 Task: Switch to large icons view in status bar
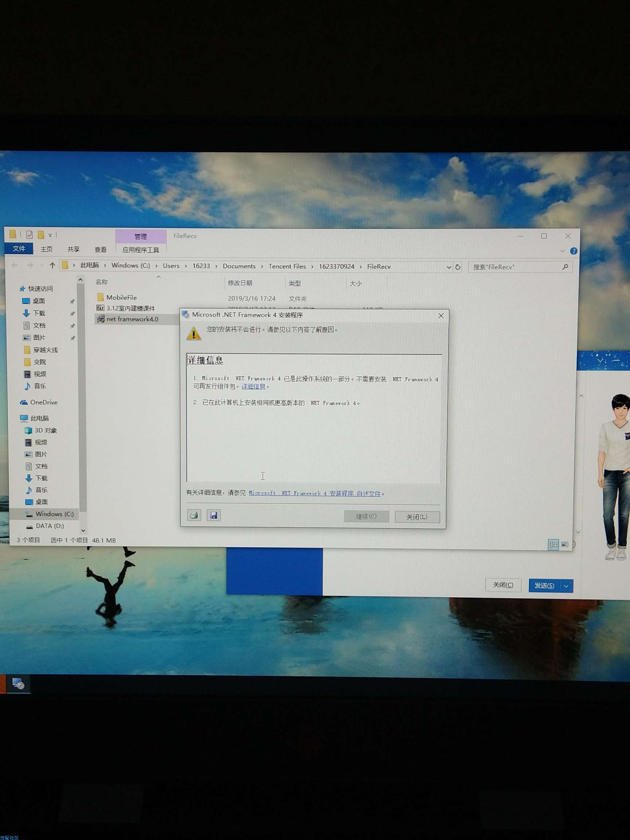[x=565, y=544]
